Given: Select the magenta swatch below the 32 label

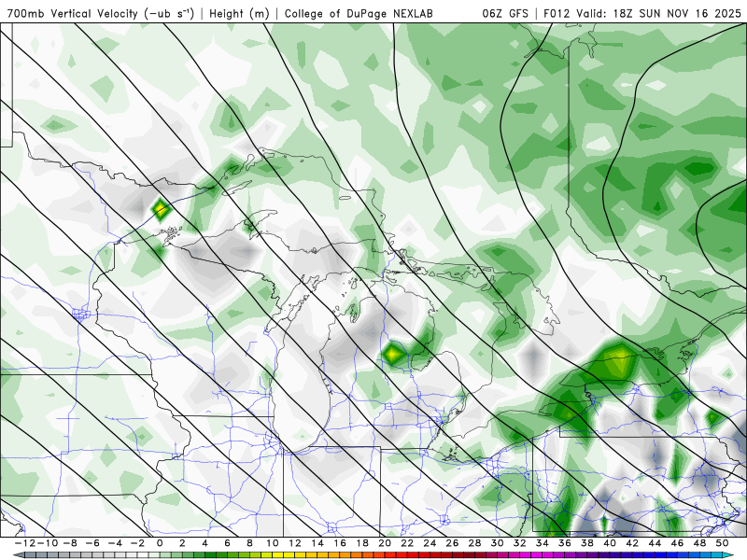Looking at the screenshot, I should click(x=523, y=555).
